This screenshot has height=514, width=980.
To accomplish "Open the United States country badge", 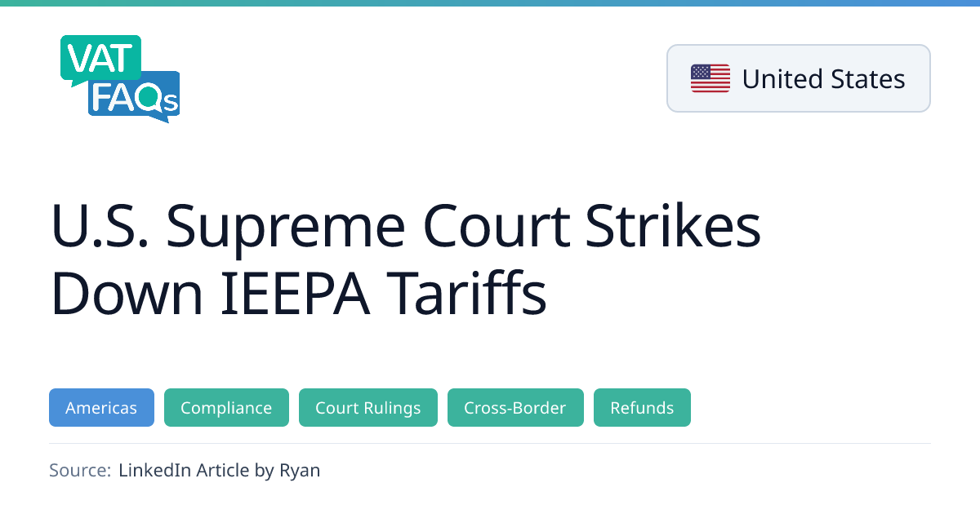I will point(798,78).
